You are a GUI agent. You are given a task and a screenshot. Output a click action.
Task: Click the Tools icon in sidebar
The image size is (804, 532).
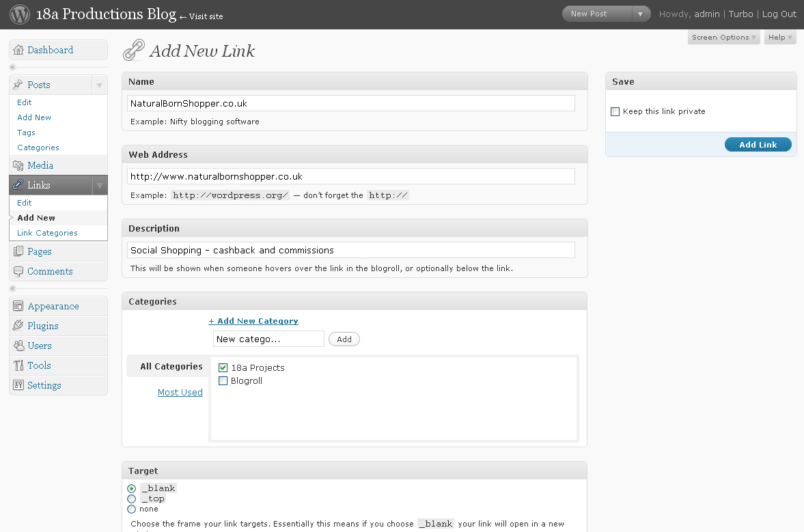(18, 365)
